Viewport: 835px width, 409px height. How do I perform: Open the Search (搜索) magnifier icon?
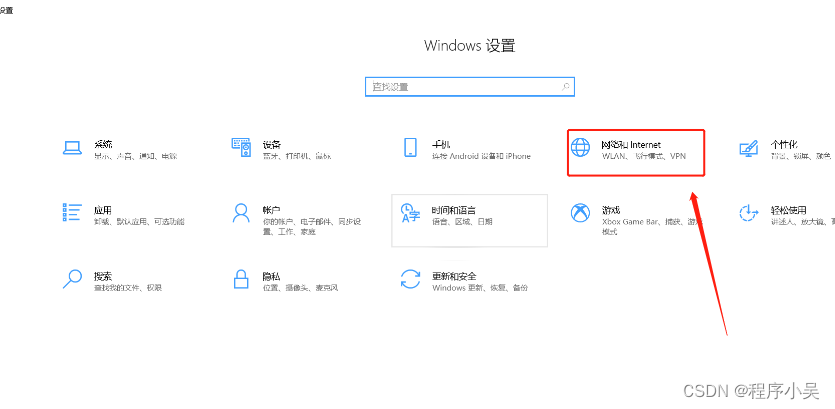tap(72, 279)
